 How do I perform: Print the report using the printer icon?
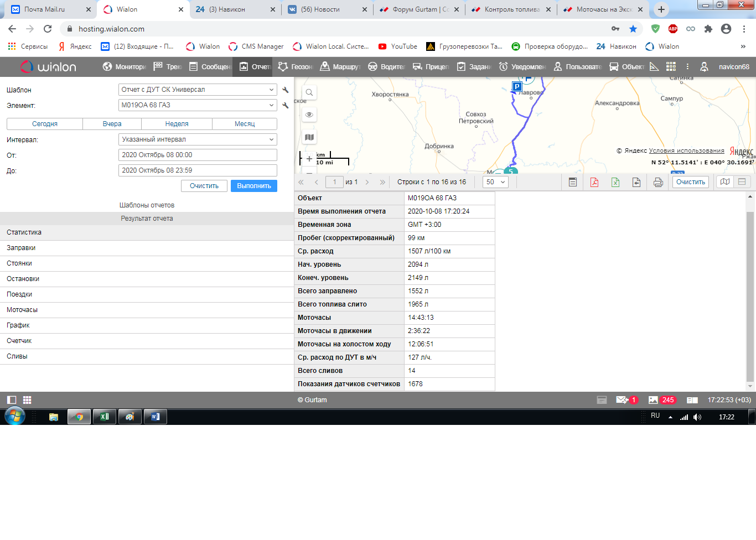pos(658,182)
